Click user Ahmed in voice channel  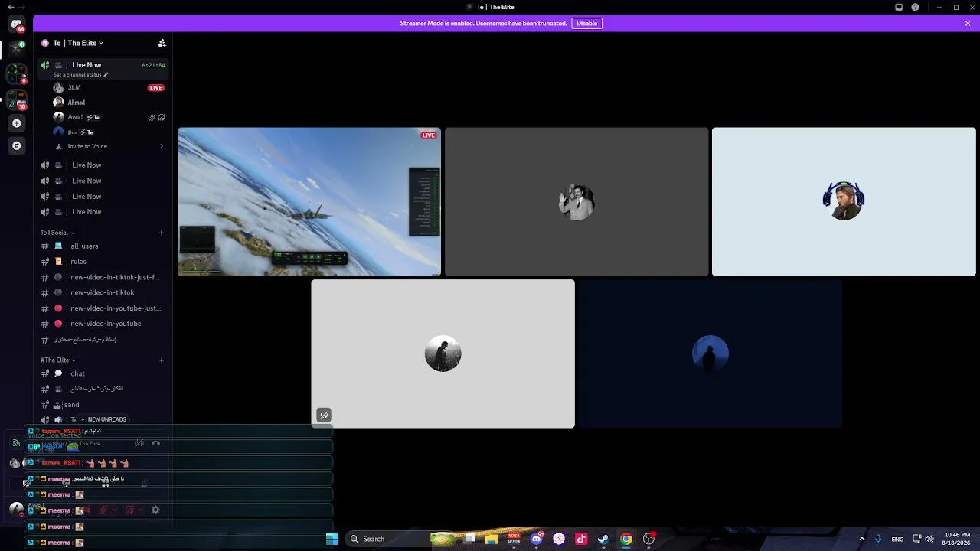pyautogui.click(x=77, y=103)
